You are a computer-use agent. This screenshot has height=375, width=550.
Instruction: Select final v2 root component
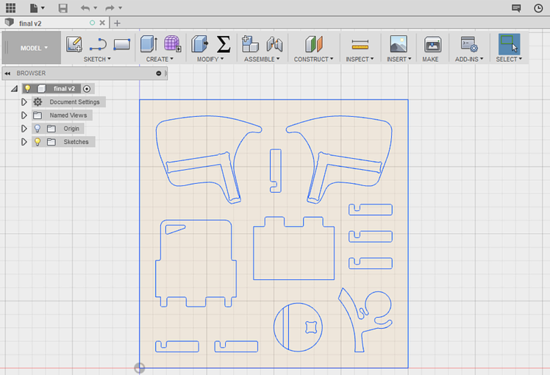pyautogui.click(x=64, y=88)
